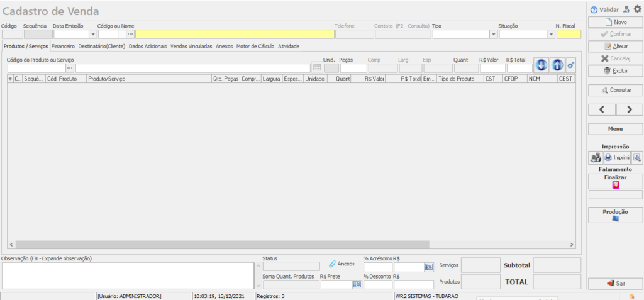Click the blue down arrow icon
Screen dimensions: 644x300
pos(541,65)
